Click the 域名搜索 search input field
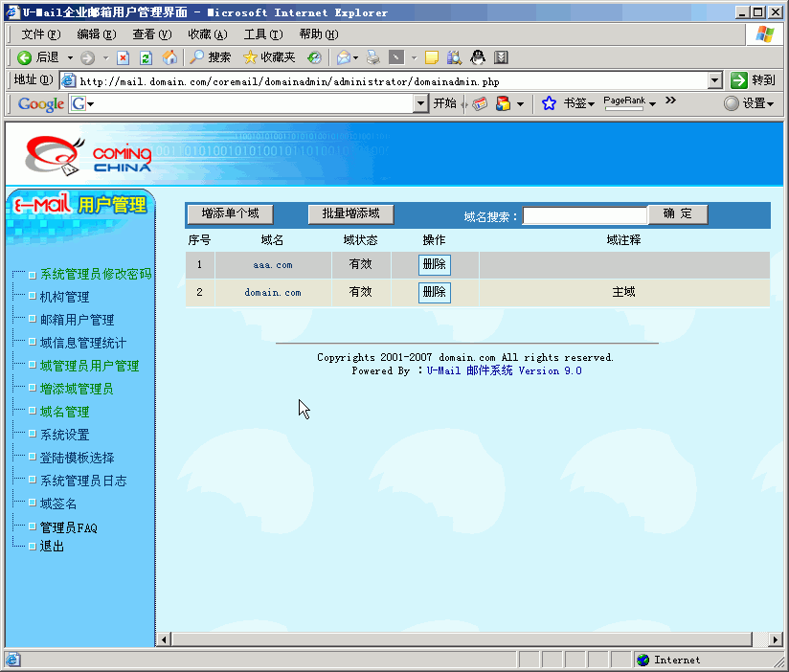 [584, 215]
